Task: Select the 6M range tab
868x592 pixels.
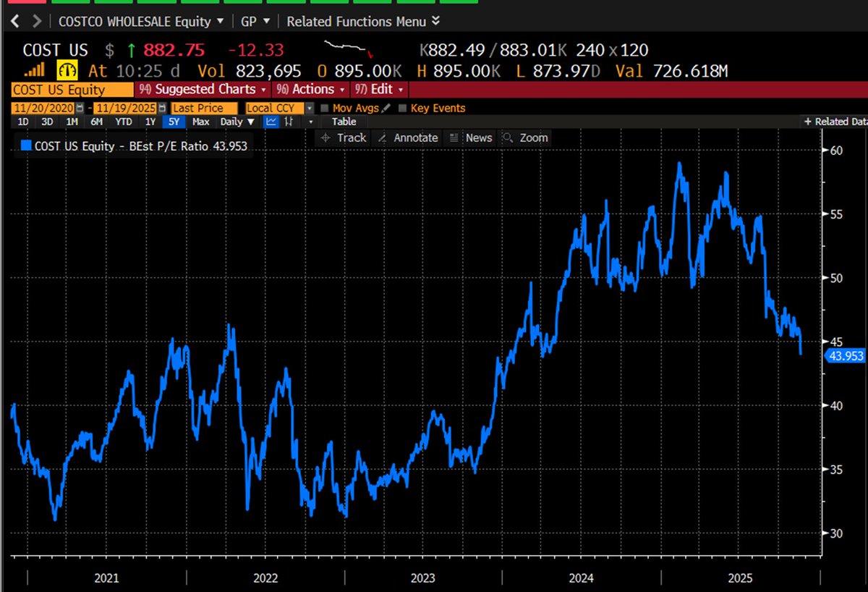Action: pos(96,122)
